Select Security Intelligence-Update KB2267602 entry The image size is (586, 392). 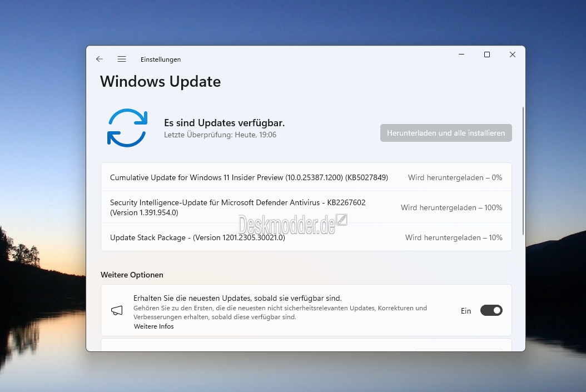click(306, 207)
